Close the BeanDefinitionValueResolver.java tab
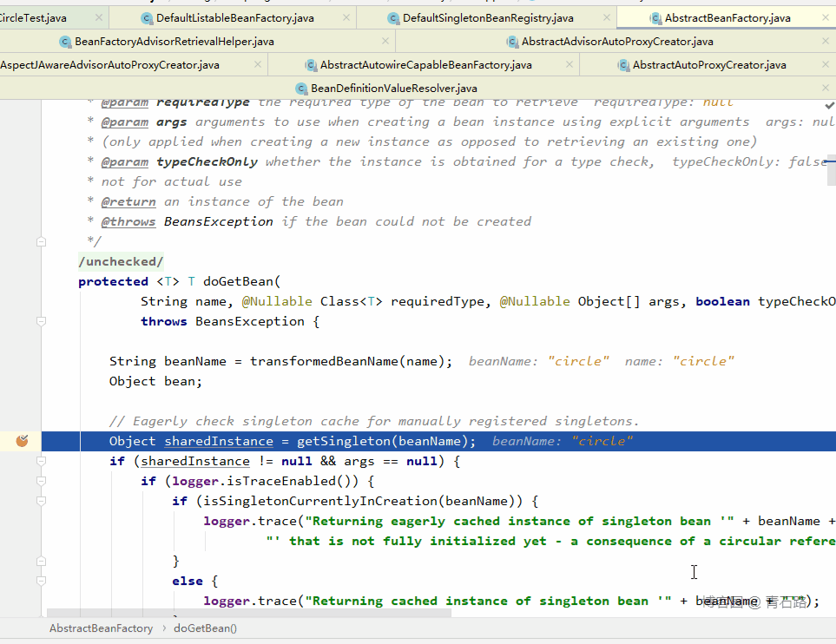836x644 pixels. click(826, 88)
